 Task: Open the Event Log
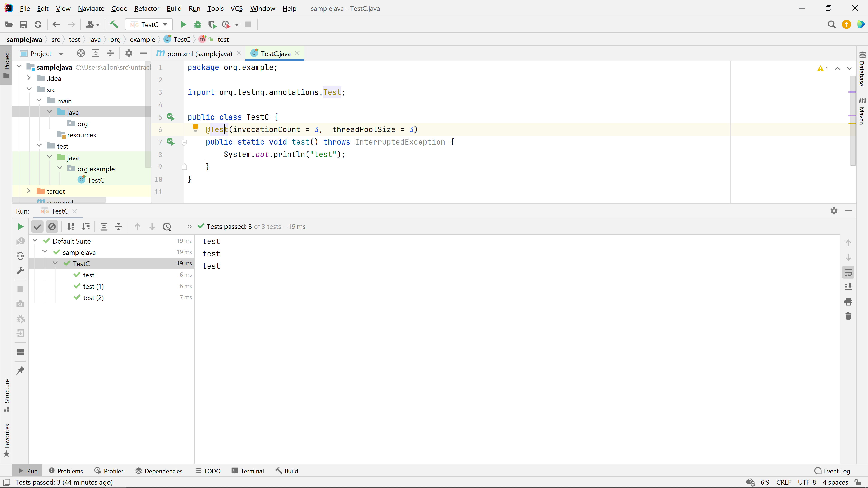click(832, 471)
